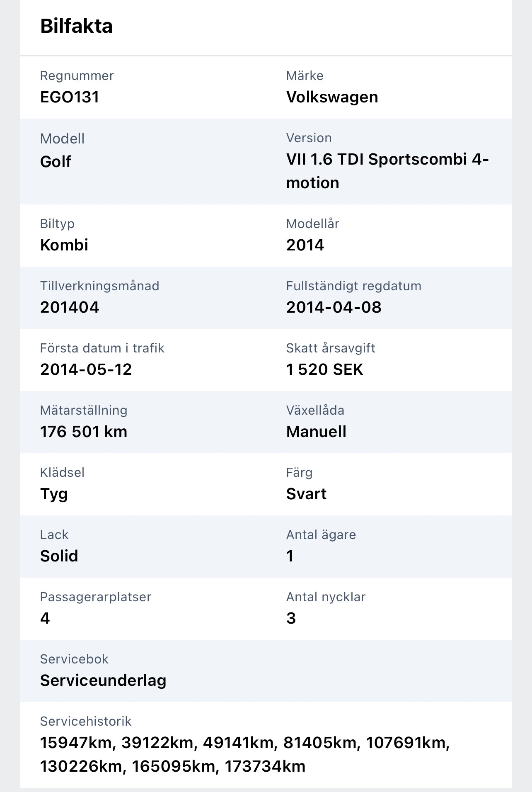Click the 1 520 SEK tax value

point(324,369)
